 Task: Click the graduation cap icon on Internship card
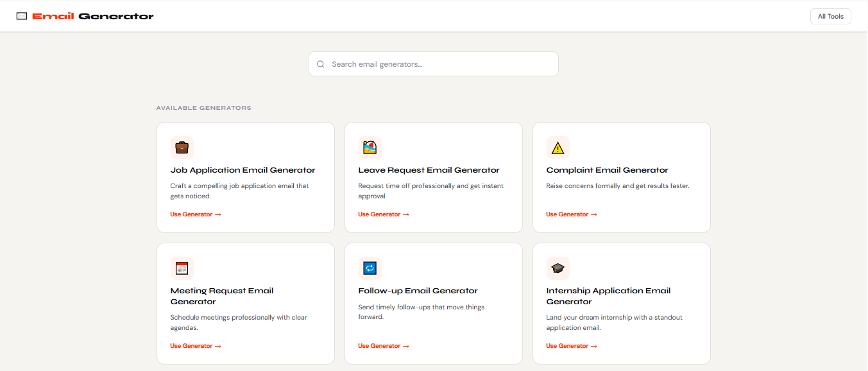(x=558, y=268)
